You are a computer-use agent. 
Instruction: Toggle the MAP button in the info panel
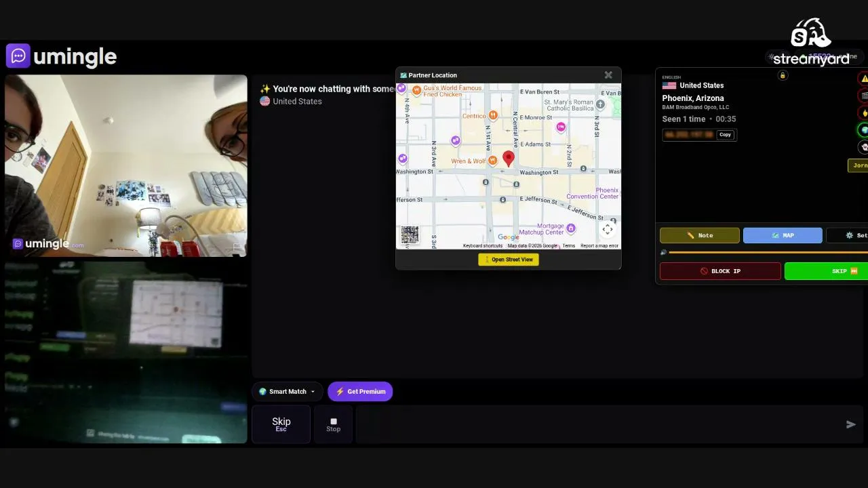coord(783,236)
